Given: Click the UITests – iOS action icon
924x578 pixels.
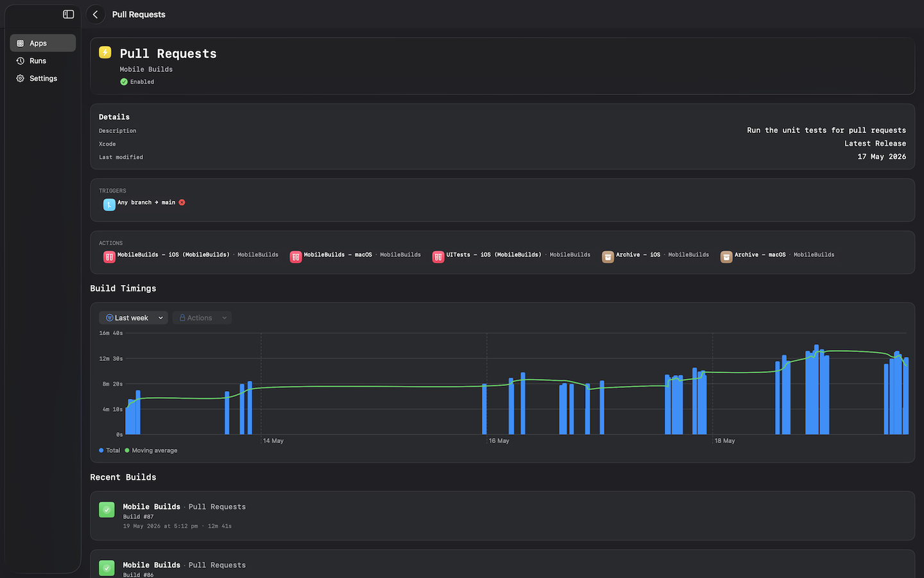Looking at the screenshot, I should point(438,257).
